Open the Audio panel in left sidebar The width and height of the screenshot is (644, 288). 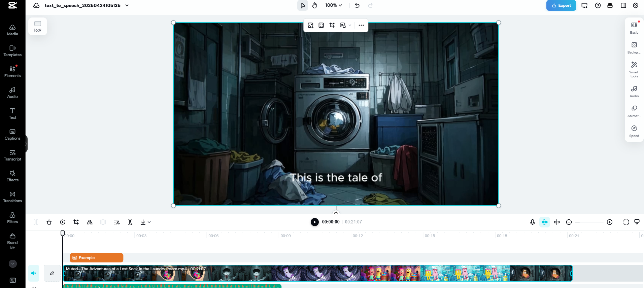pos(12,93)
